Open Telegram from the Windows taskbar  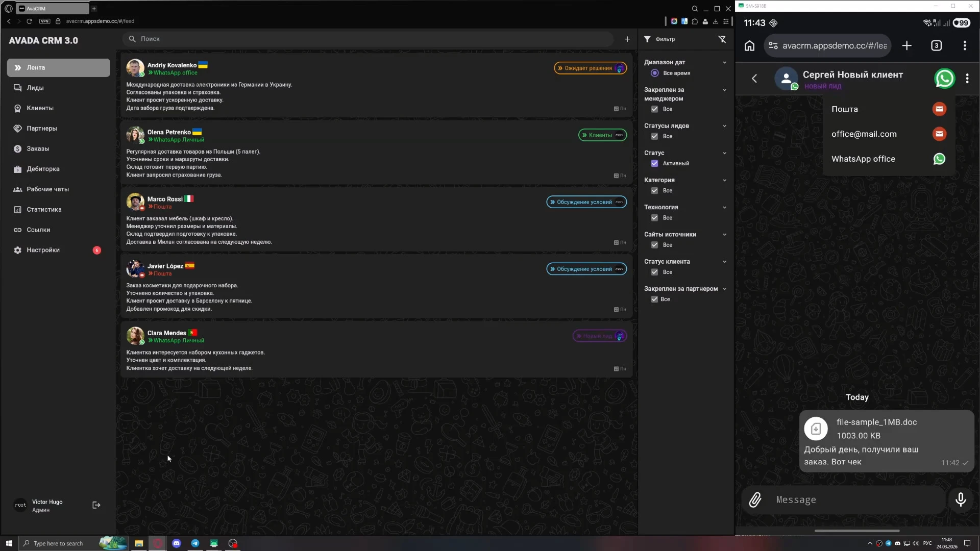(195, 543)
